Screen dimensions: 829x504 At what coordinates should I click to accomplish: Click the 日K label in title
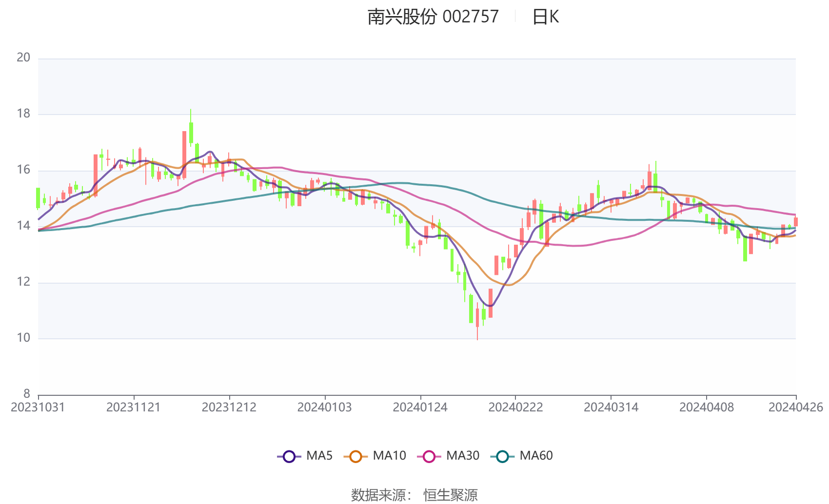click(x=545, y=17)
